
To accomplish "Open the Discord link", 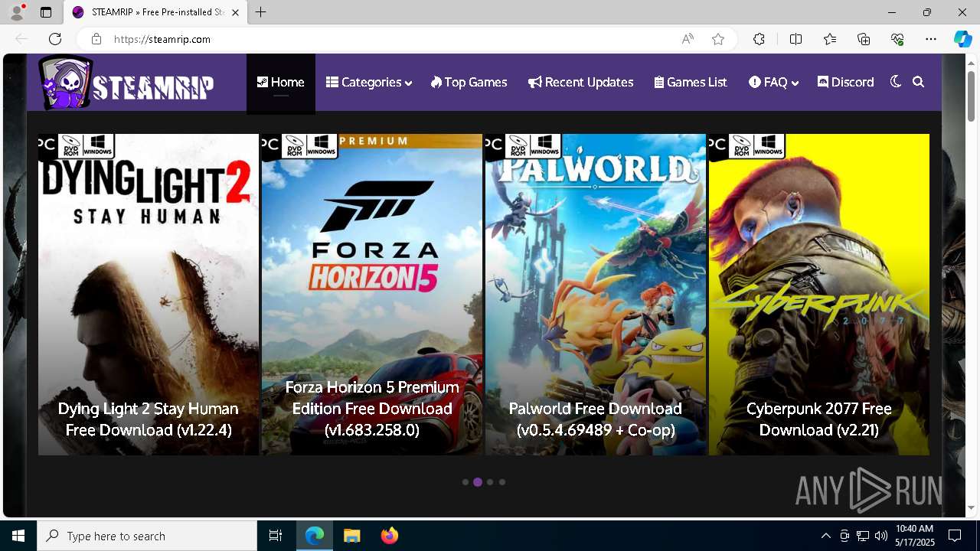I will [846, 83].
